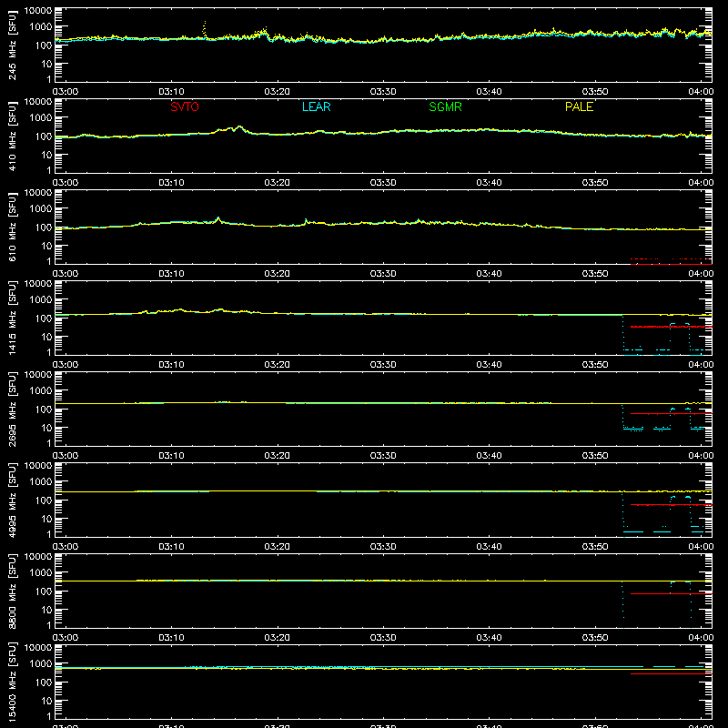Image resolution: width=728 pixels, height=728 pixels.
Task: Click the 03:30 tick under the 245 MHz plot
Action: click(x=383, y=92)
